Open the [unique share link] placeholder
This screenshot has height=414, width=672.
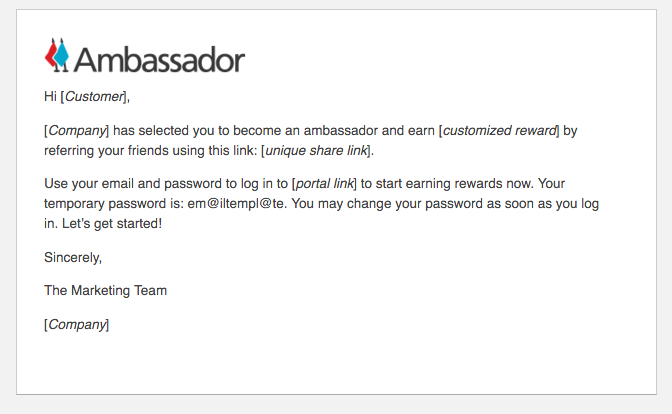(316, 151)
